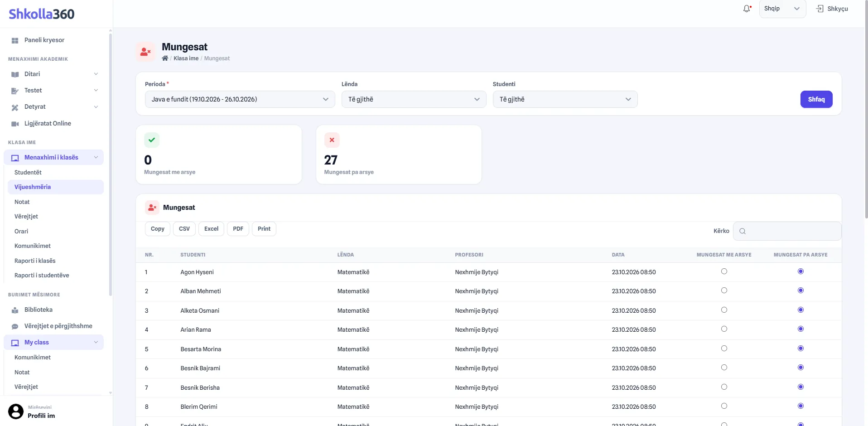The width and height of the screenshot is (868, 426).
Task: Click the Shfaq button
Action: pyautogui.click(x=816, y=99)
